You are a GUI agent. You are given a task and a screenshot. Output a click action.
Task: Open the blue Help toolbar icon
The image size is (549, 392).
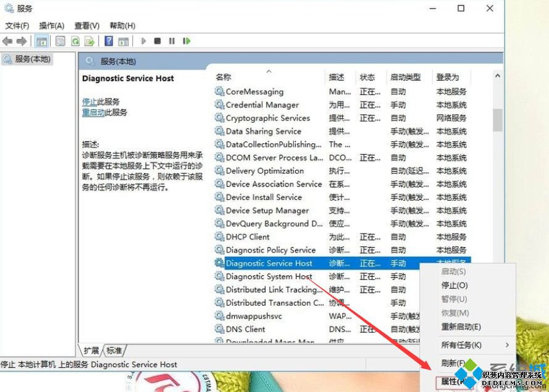click(109, 41)
